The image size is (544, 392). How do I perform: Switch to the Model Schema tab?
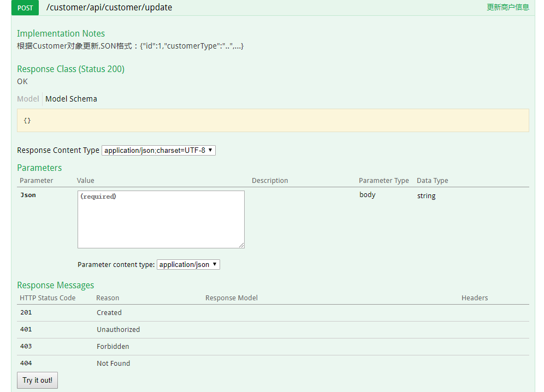point(71,99)
